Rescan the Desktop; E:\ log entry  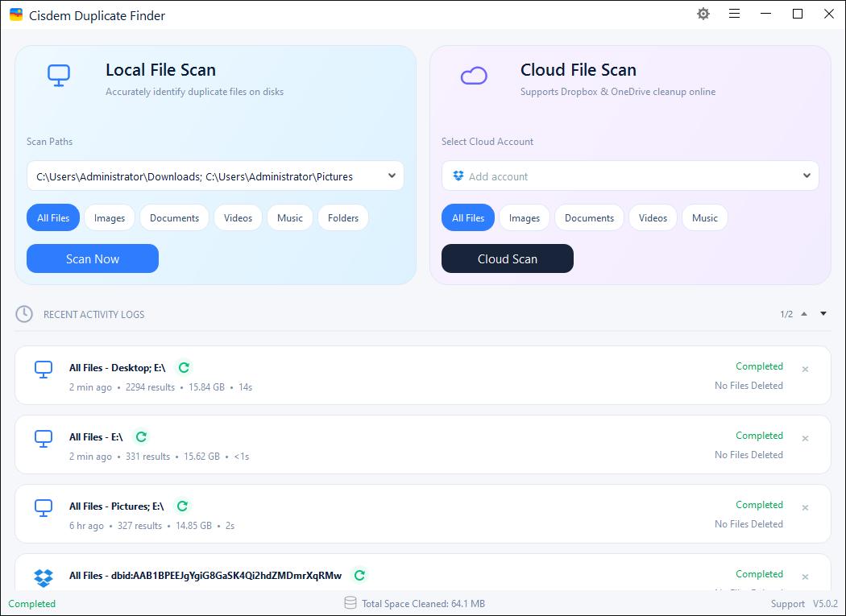(x=184, y=367)
